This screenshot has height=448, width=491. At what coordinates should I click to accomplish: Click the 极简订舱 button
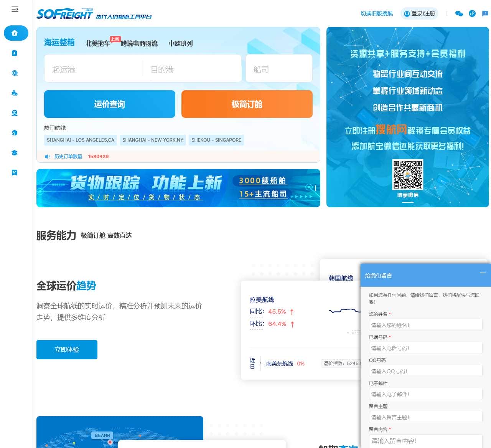(247, 104)
